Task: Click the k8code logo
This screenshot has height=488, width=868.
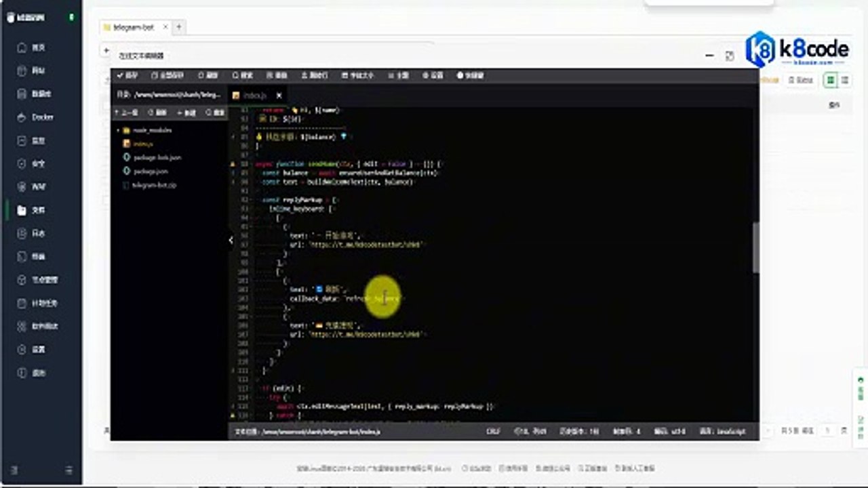Action: (x=797, y=49)
